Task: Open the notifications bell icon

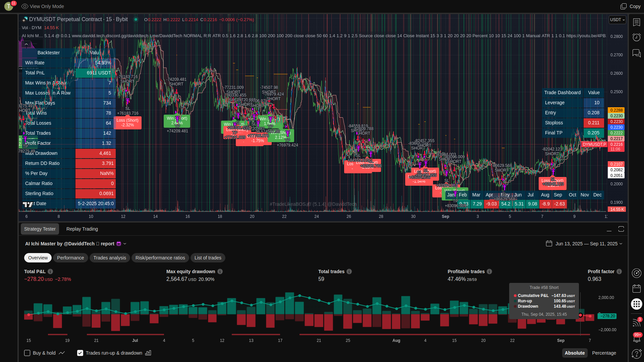Action: tap(636, 339)
